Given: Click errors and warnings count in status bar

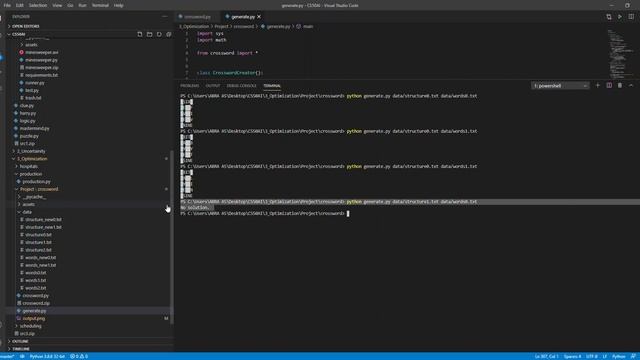Looking at the screenshot, I should point(79,356).
